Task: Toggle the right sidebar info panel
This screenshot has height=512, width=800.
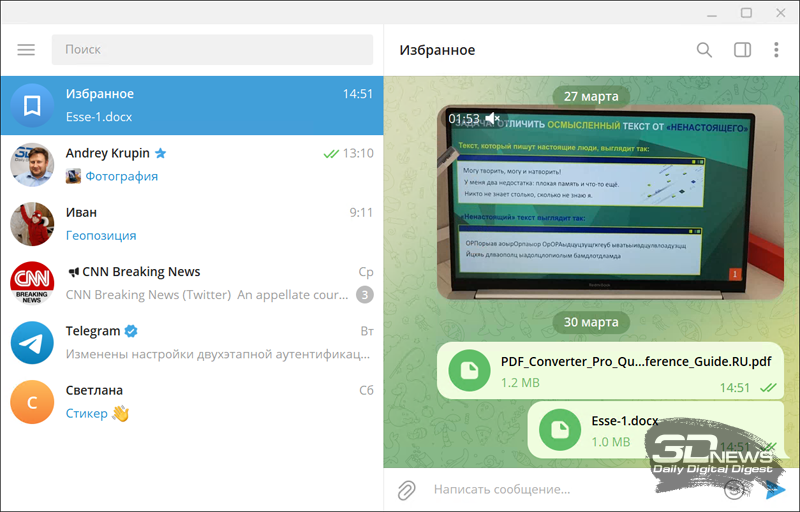Action: [x=742, y=50]
